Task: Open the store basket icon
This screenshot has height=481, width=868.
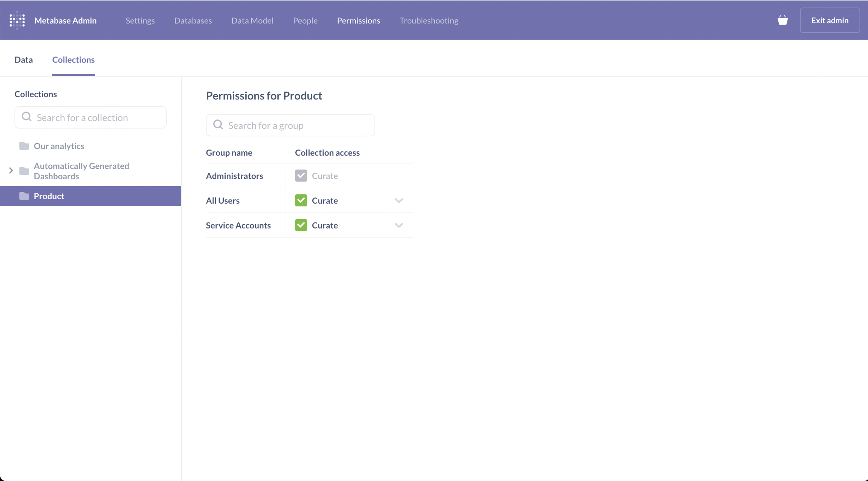Action: point(782,20)
